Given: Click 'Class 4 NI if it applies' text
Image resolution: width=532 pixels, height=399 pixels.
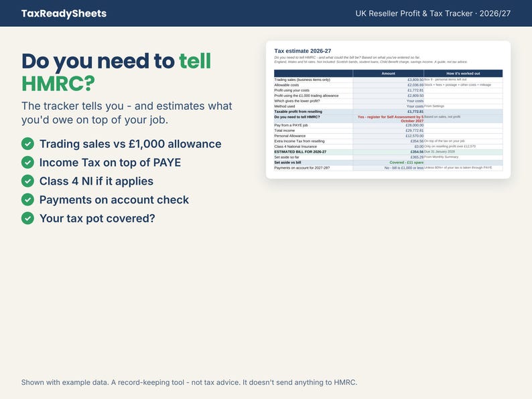Looking at the screenshot, I should 96,181.
